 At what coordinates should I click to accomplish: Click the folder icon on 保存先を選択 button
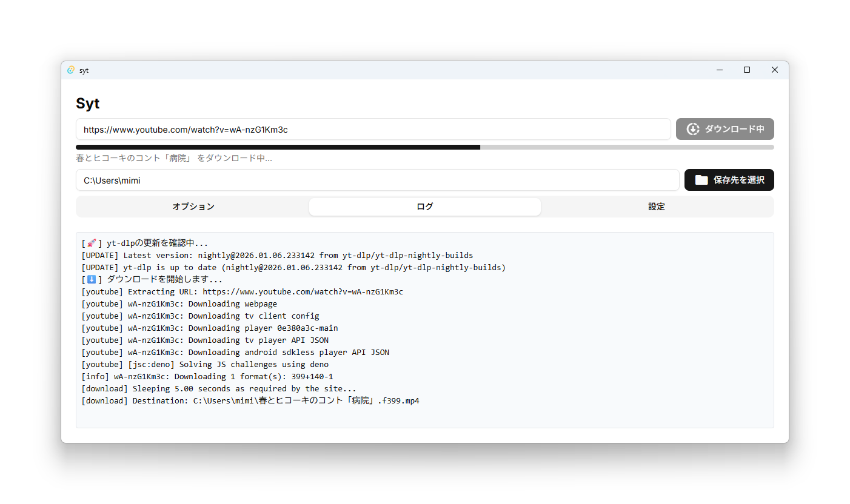coord(701,180)
